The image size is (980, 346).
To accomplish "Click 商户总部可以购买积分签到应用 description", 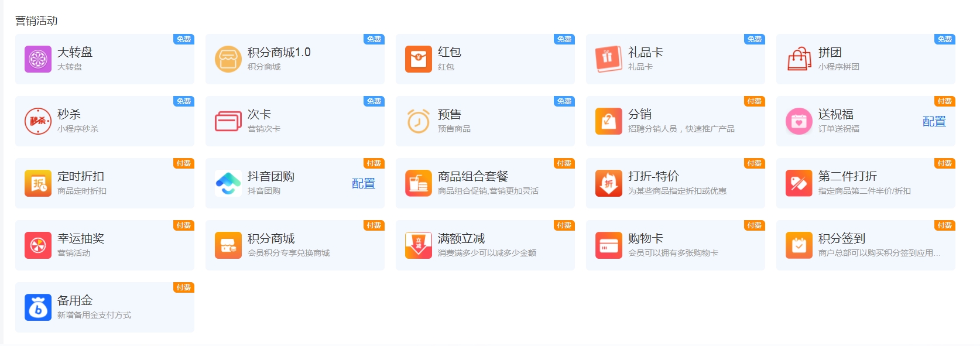I will 879,253.
